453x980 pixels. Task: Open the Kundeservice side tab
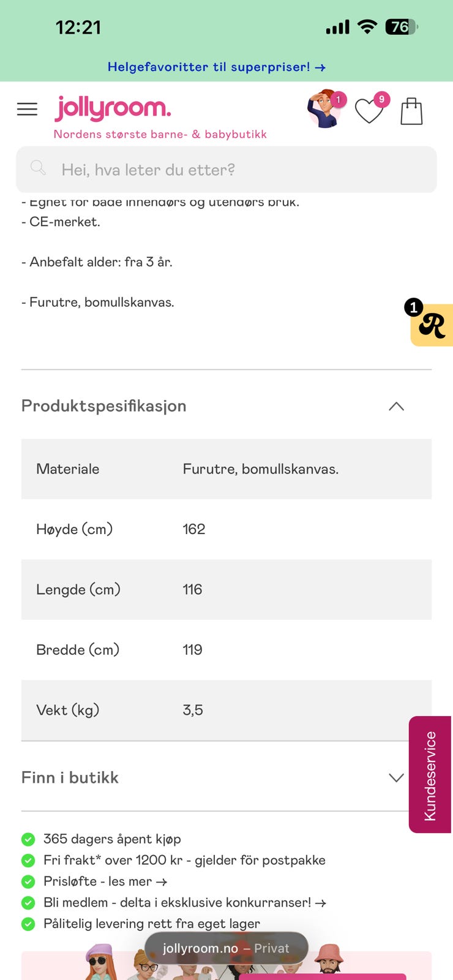430,775
